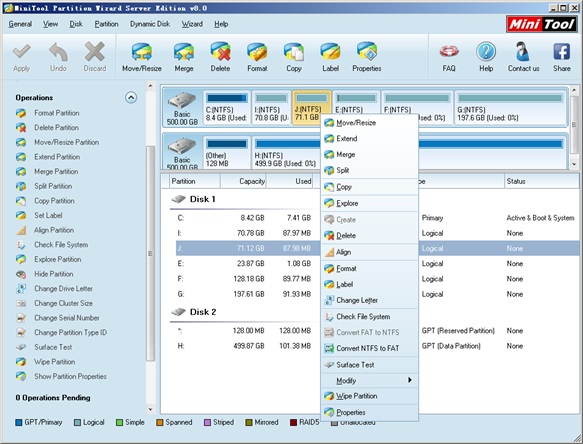Viewport: 583px width, 444px height.
Task: Select the H:(NTFS) partition block on second disk
Action: pos(286,153)
